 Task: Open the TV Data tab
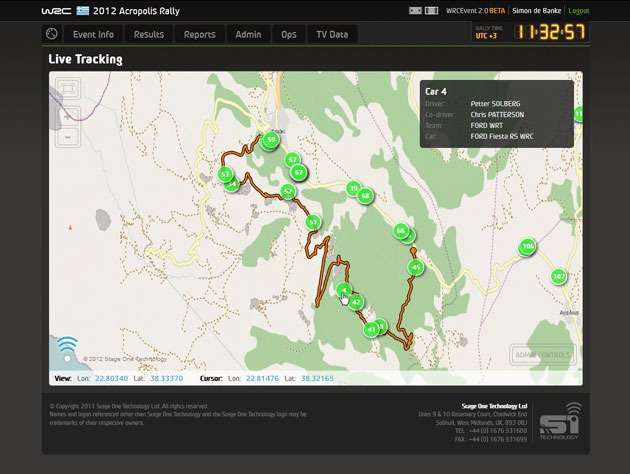pos(331,34)
